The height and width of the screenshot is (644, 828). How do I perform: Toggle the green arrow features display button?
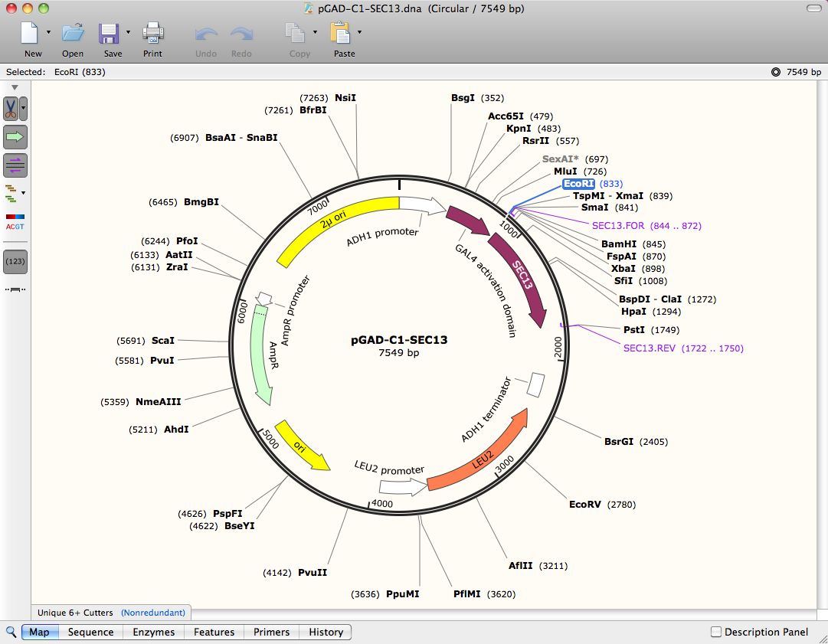pyautogui.click(x=15, y=136)
